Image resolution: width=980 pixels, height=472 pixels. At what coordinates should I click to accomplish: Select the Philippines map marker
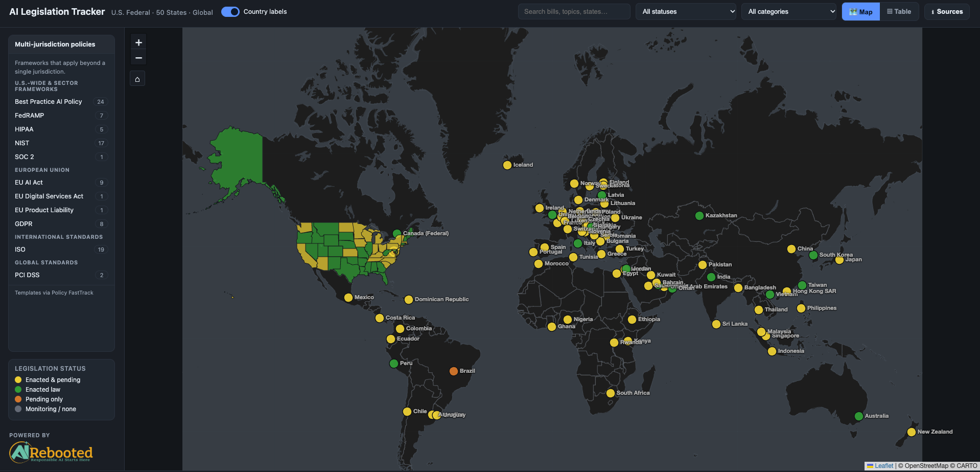(x=801, y=308)
